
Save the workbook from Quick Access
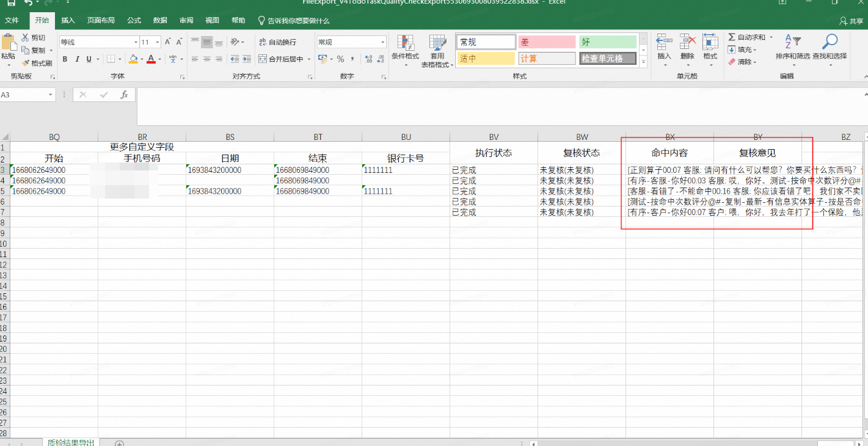click(x=11, y=3)
